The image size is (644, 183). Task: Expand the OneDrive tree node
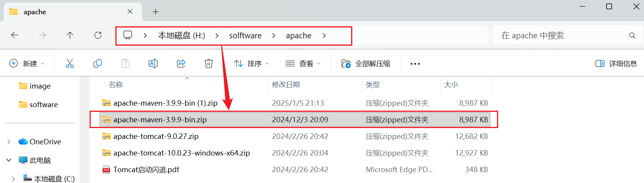tap(9, 142)
